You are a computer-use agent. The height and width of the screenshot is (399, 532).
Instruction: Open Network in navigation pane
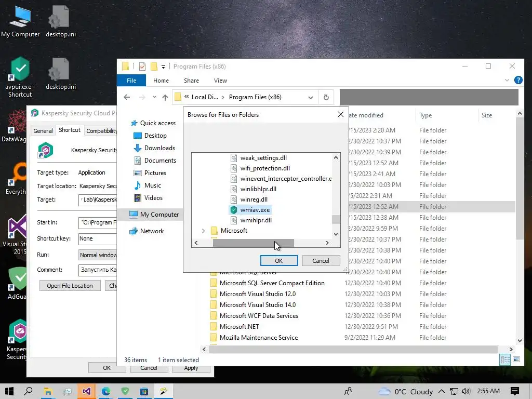pyautogui.click(x=147, y=231)
